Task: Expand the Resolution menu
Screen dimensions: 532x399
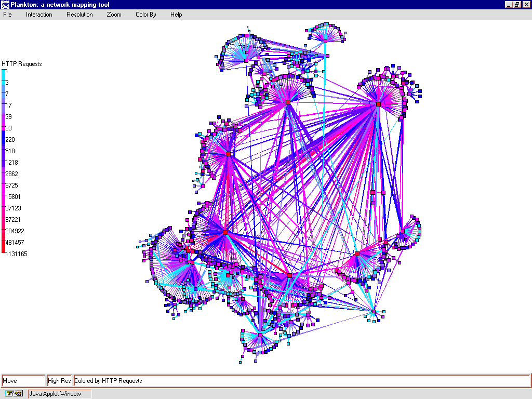Action: pyautogui.click(x=79, y=15)
